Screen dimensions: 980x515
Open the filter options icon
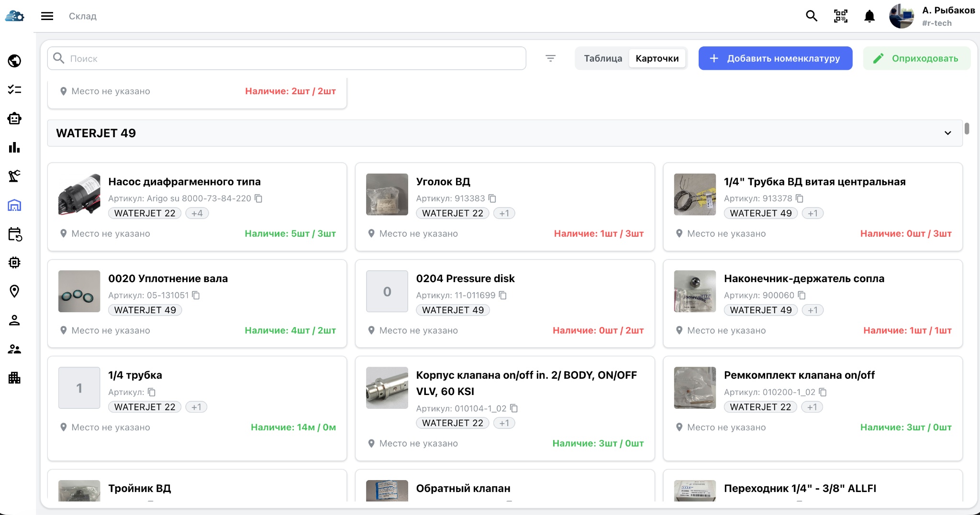click(x=550, y=58)
